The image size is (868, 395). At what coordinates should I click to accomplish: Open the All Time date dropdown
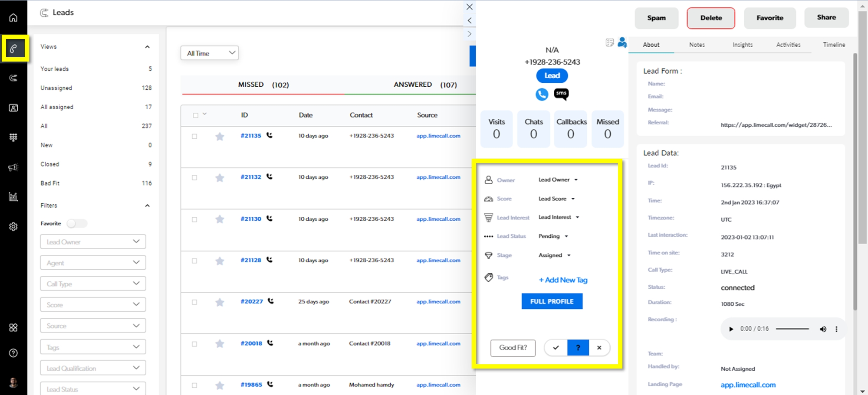(210, 53)
